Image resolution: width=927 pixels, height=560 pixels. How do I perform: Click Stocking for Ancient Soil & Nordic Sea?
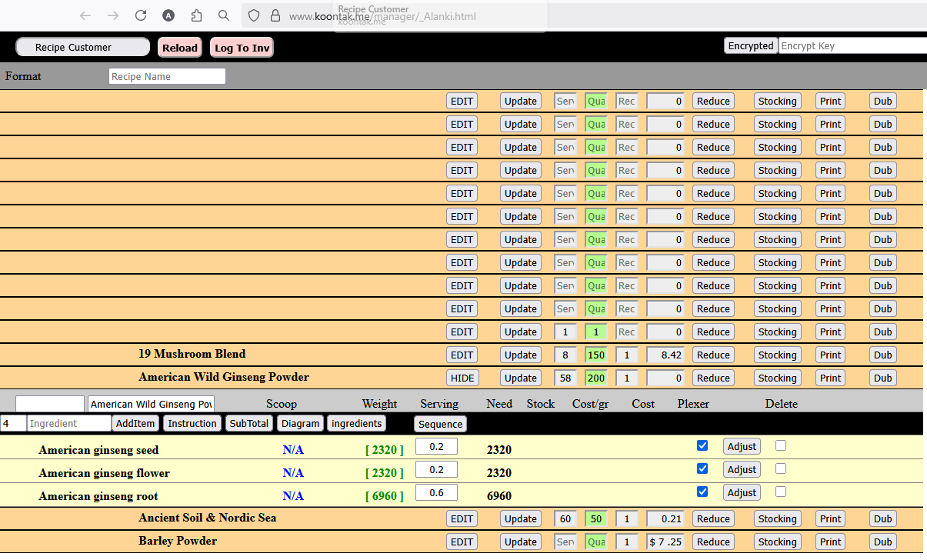(777, 518)
